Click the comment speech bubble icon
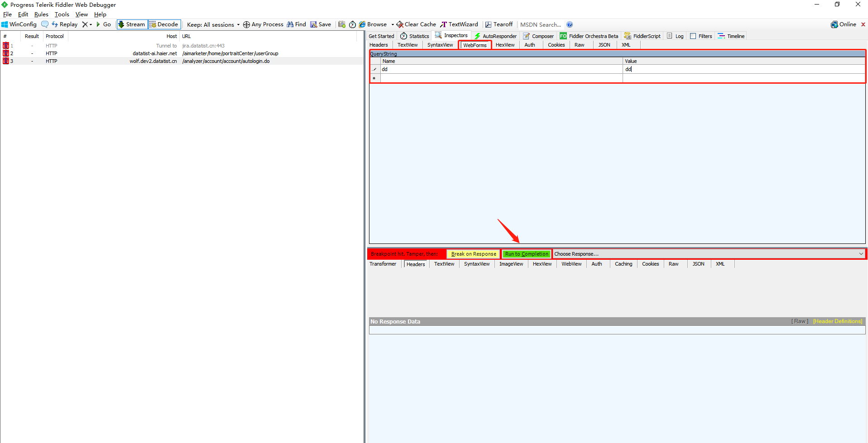 (45, 24)
